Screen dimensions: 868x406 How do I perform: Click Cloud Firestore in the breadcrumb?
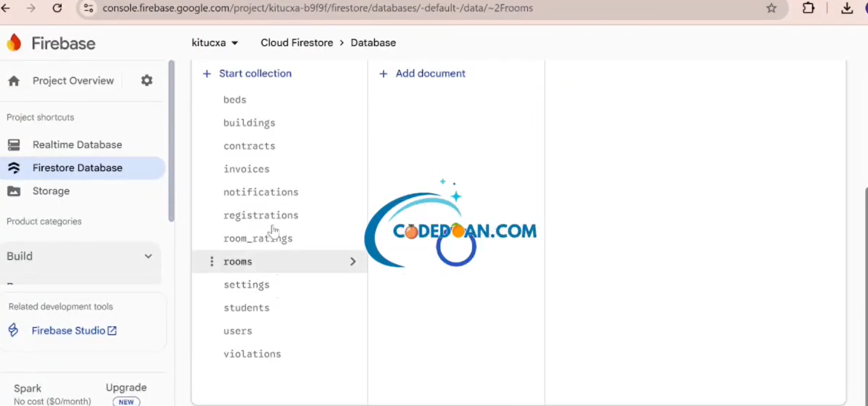pyautogui.click(x=297, y=43)
